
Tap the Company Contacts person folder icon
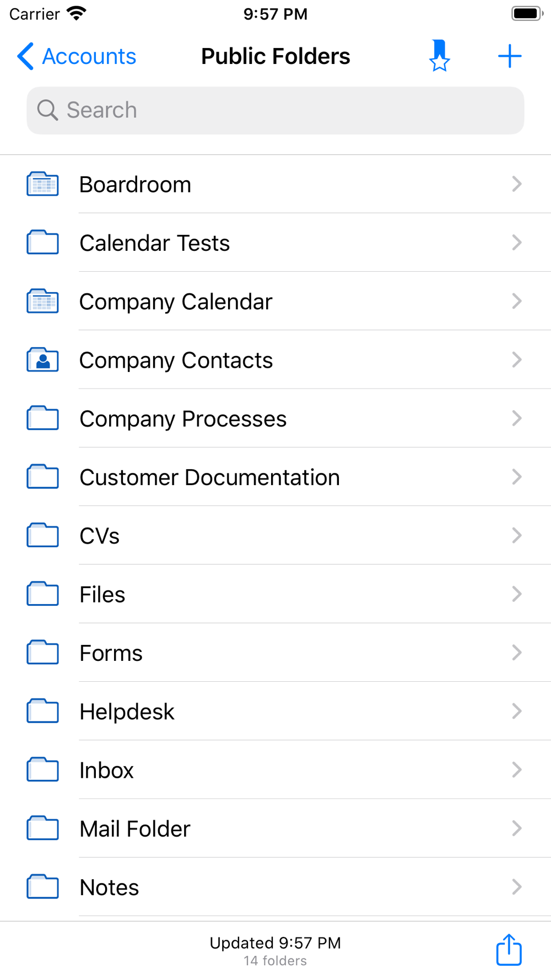[x=43, y=360]
